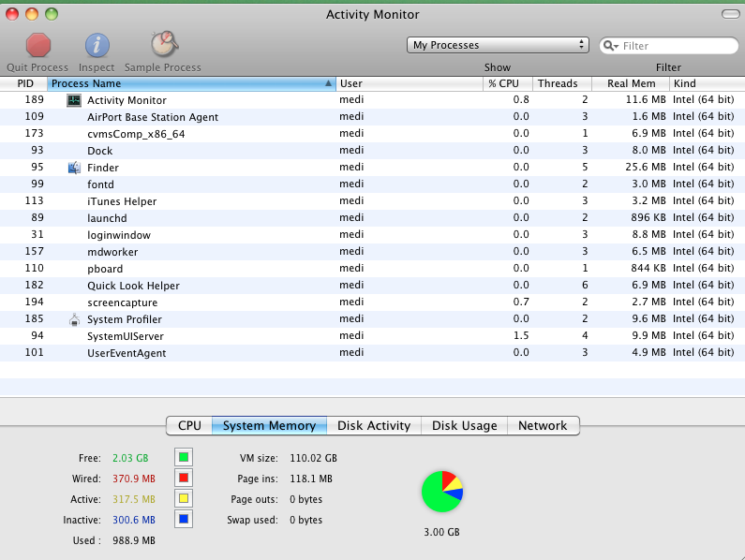Viewport: 745px width, 560px height.
Task: Sort processes by % CPU column
Action: pyautogui.click(x=504, y=83)
